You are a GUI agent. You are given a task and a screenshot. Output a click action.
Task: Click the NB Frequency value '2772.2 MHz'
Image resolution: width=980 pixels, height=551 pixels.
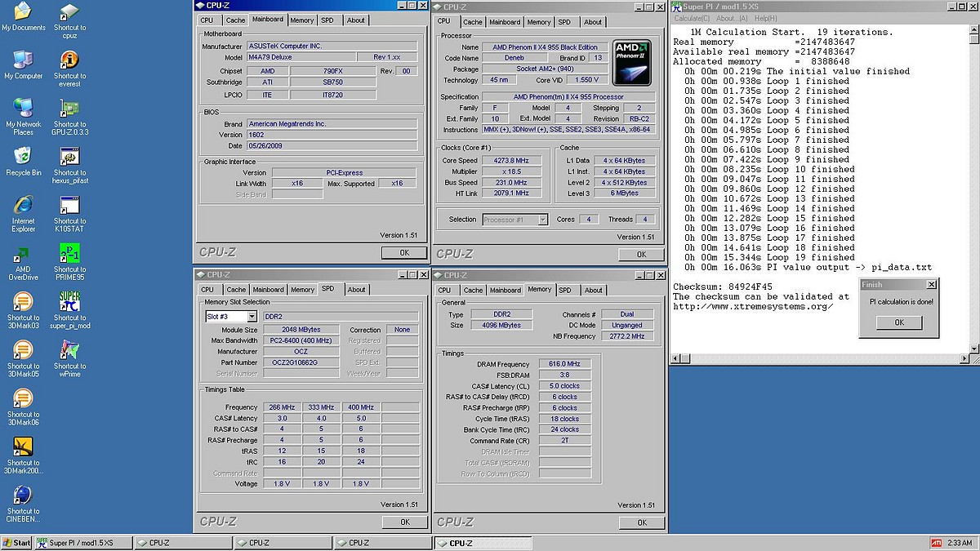pos(626,336)
